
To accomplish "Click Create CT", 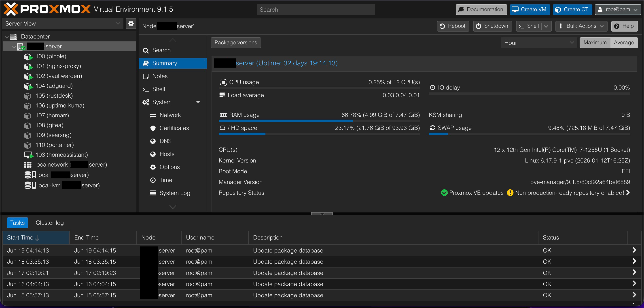I will pos(572,9).
